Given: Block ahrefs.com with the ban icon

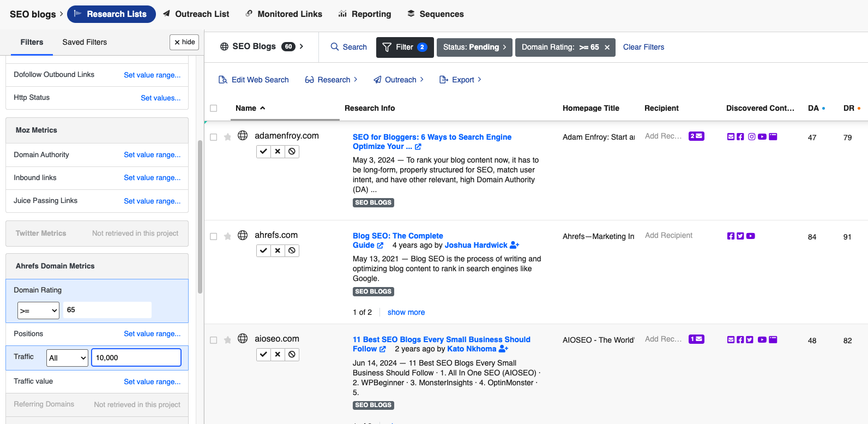Looking at the screenshot, I should click(292, 250).
